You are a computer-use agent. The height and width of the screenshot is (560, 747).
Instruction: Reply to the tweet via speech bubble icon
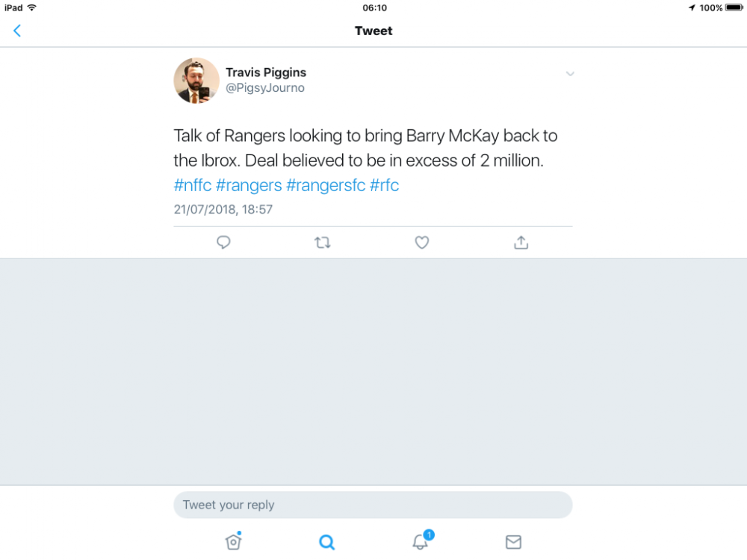pos(223,242)
